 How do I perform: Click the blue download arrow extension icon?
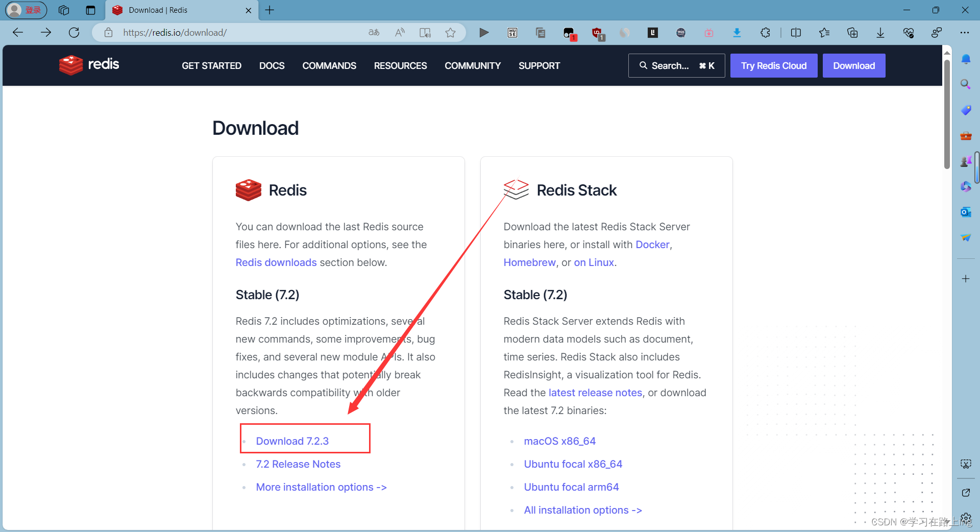(737, 33)
